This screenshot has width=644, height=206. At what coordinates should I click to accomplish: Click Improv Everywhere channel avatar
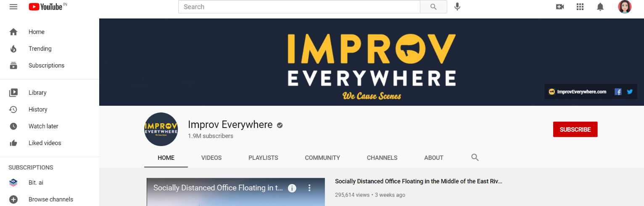point(161,129)
